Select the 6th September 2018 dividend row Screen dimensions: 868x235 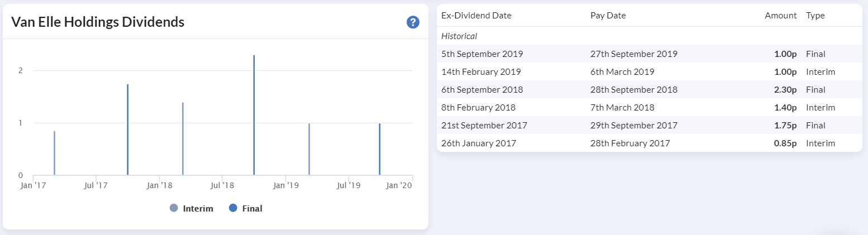(x=648, y=89)
